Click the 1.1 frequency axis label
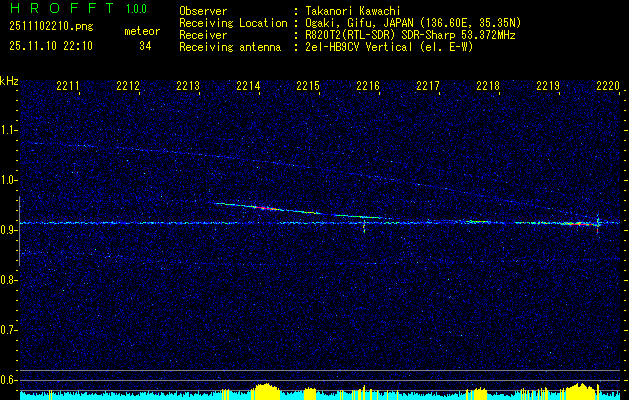The height and width of the screenshot is (400, 629). 9,130
